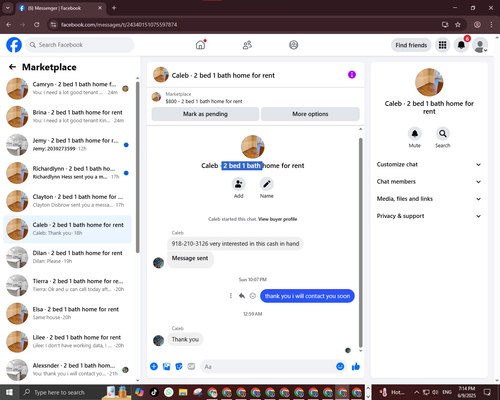Expand Media, files and links section
Viewport: 500px width, 400px height.
click(429, 199)
